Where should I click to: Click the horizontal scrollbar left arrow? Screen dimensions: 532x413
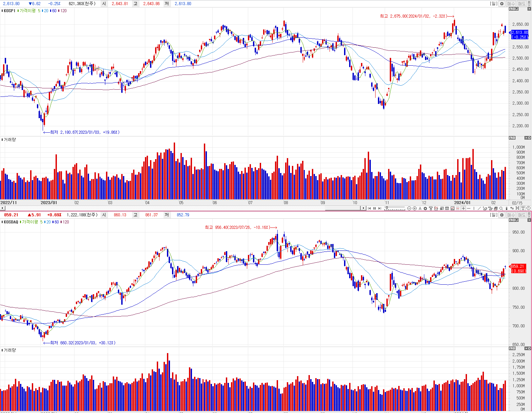pyautogui.click(x=2, y=208)
